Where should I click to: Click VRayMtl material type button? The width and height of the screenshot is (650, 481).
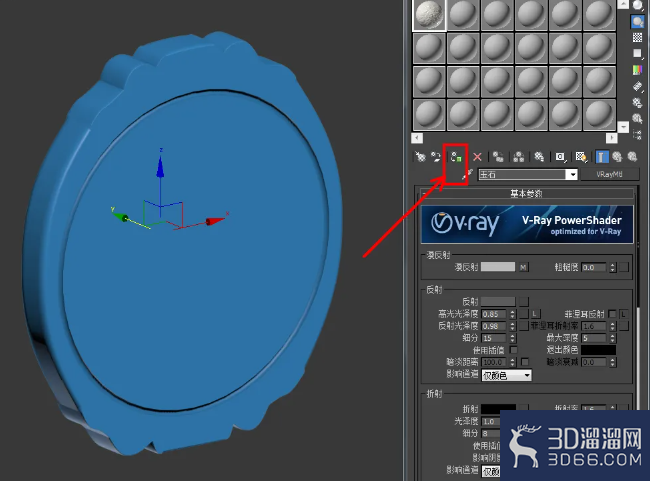609,175
